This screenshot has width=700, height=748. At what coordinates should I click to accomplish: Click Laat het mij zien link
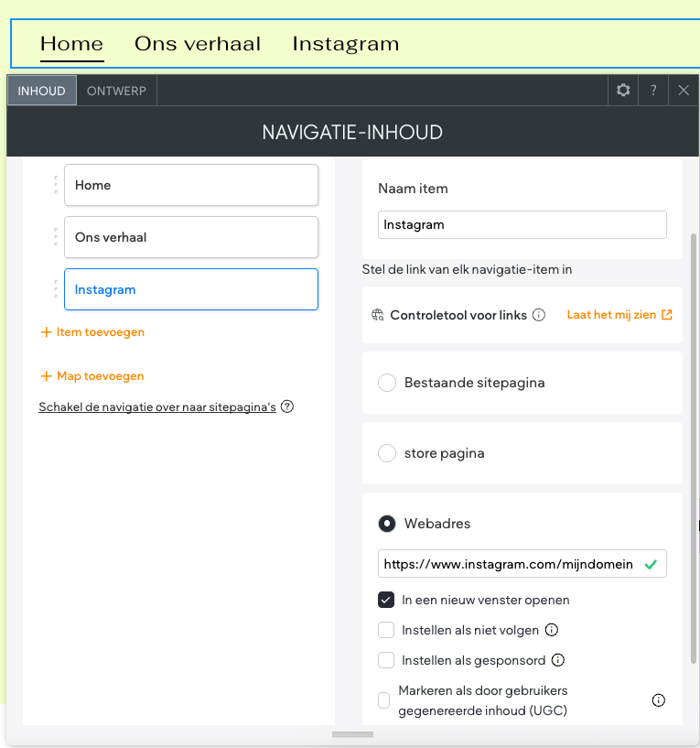pos(619,315)
